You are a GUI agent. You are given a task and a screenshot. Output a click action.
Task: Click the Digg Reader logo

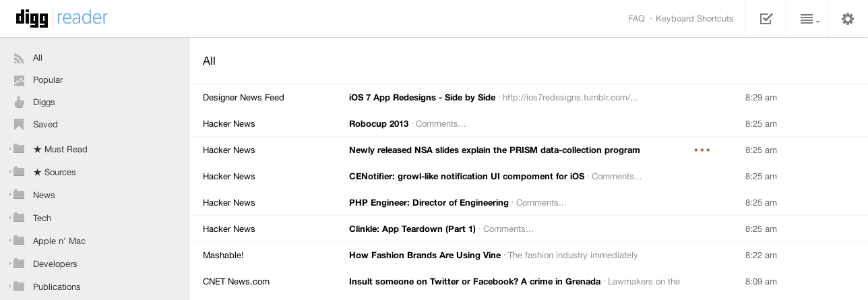tap(62, 18)
